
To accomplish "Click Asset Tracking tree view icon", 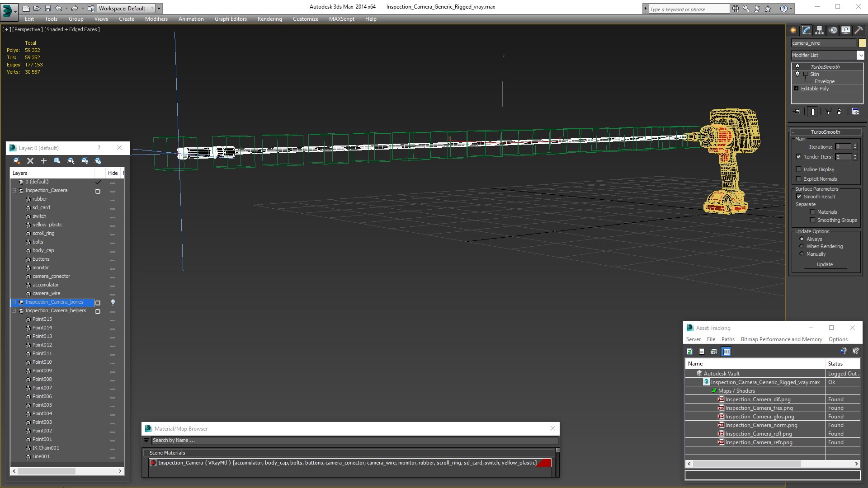I will [x=714, y=352].
